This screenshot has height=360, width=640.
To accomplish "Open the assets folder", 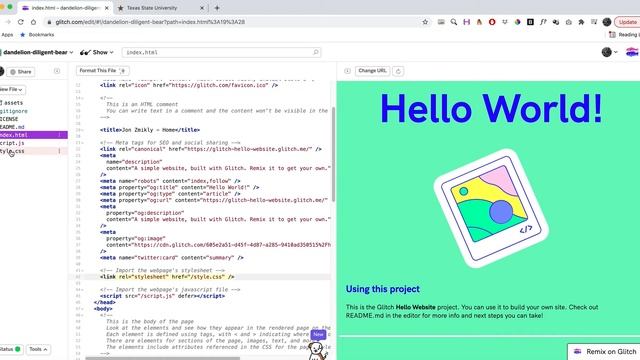I will pos(11,103).
